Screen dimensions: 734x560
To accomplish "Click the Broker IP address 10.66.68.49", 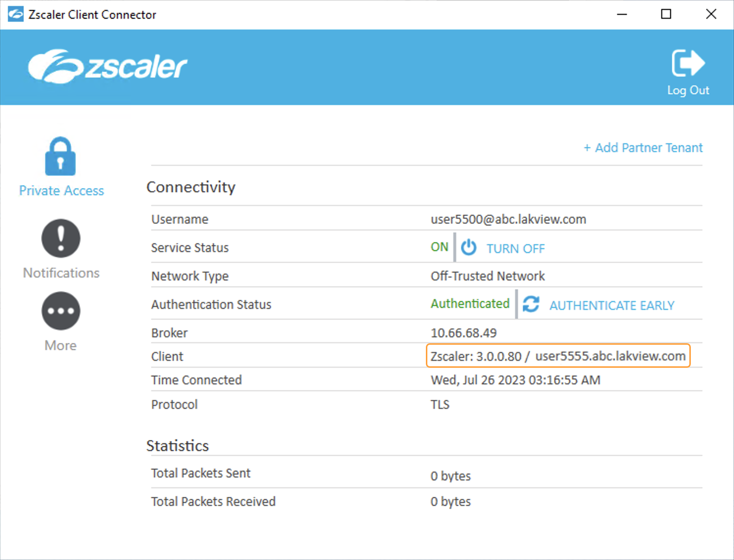I will coord(464,333).
